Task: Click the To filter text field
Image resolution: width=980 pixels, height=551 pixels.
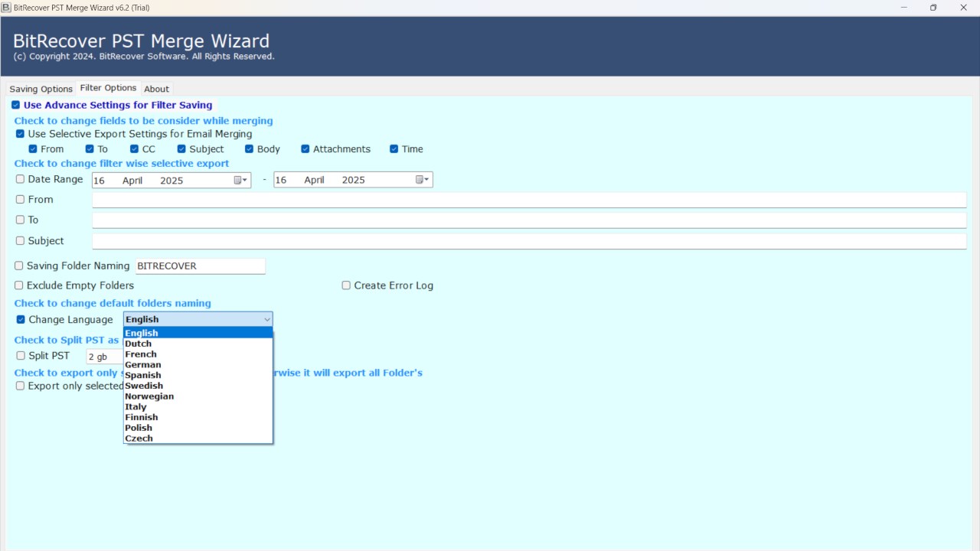Action: tap(529, 220)
